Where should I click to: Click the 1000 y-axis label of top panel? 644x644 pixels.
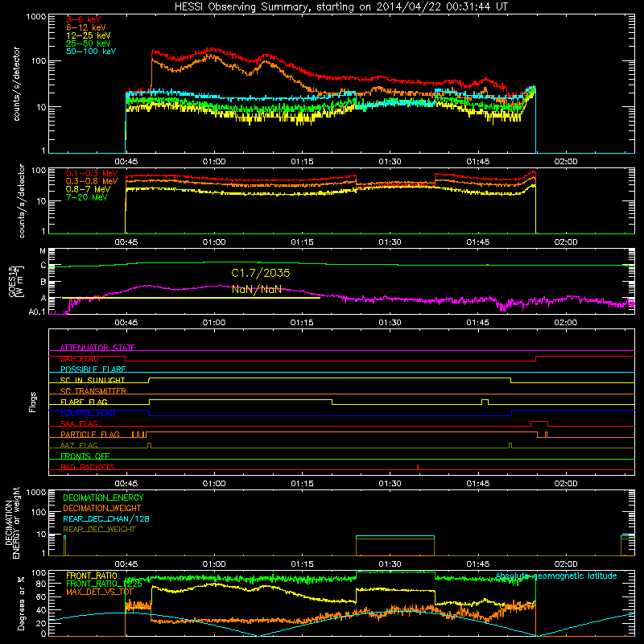click(35, 17)
